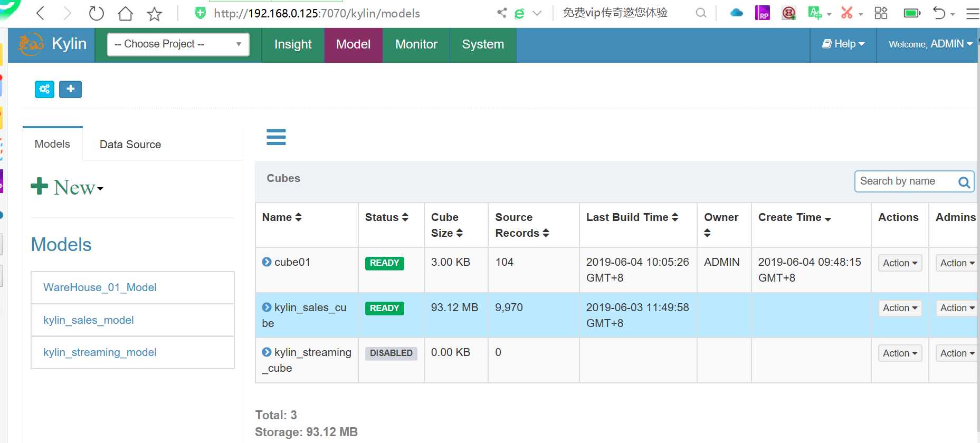Sort cubes by Status column
Viewport: 980px width, 443px height.
pyautogui.click(x=387, y=217)
